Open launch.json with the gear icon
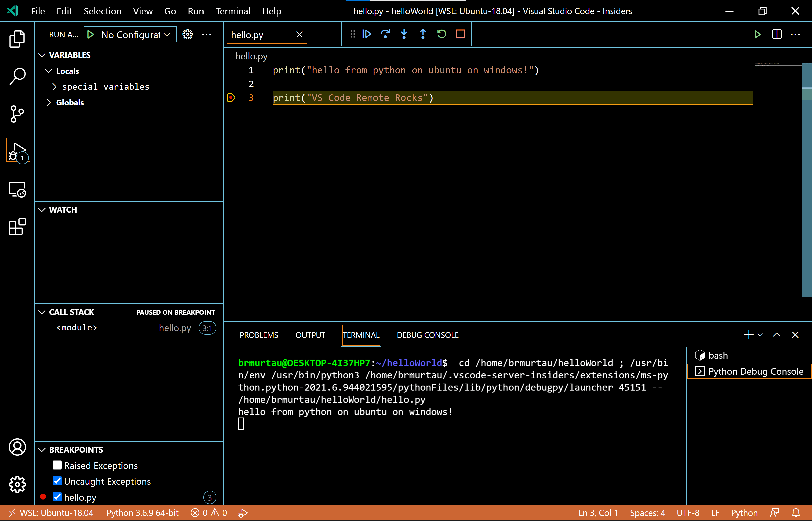The image size is (812, 521). (188, 35)
